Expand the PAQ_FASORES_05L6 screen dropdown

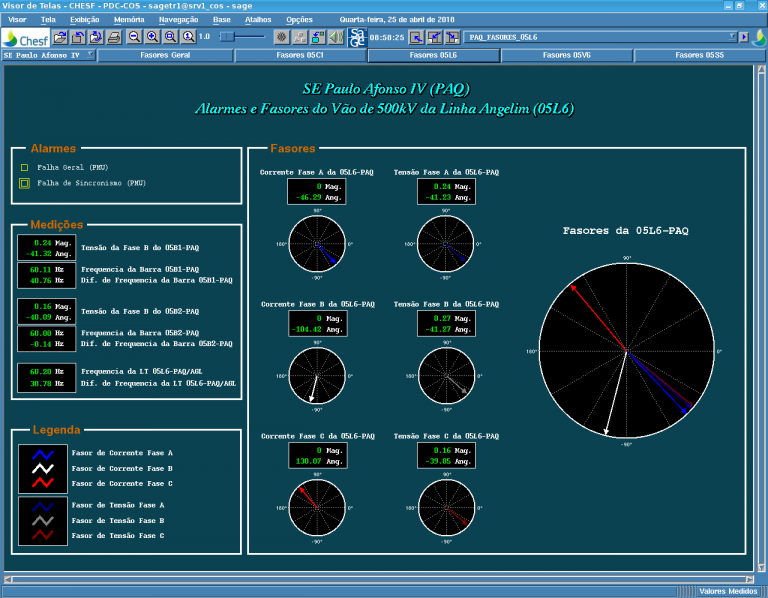[731, 37]
